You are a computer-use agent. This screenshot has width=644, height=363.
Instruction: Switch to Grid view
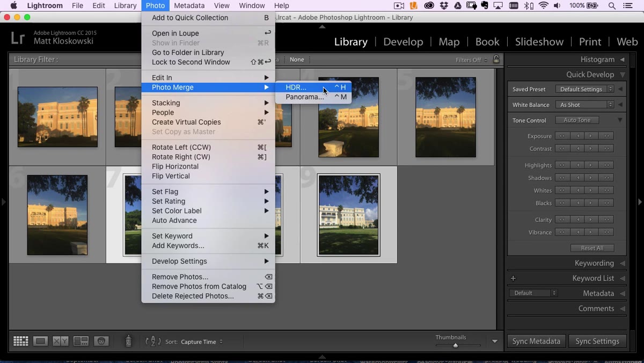(x=20, y=341)
